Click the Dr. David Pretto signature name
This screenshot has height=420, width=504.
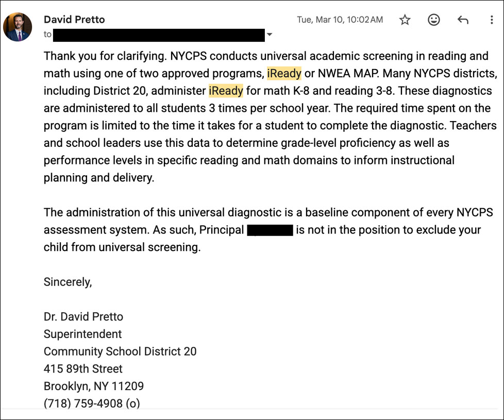coord(83,316)
